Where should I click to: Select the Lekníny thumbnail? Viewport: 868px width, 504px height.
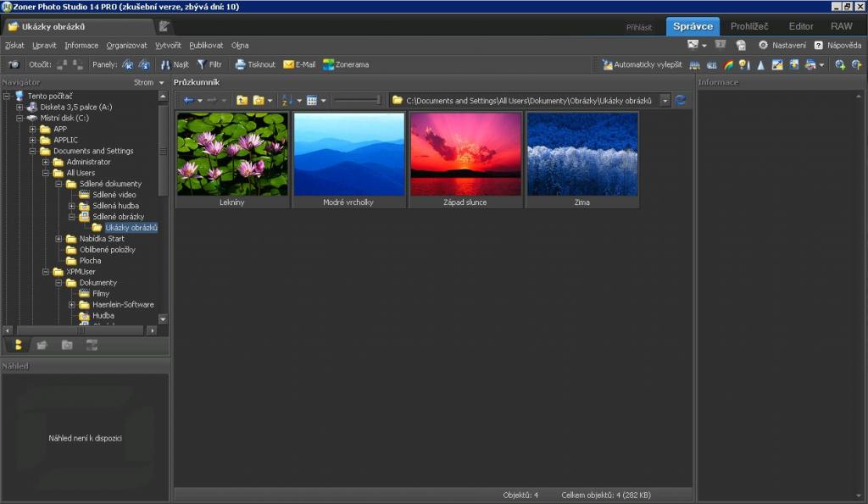pyautogui.click(x=232, y=160)
